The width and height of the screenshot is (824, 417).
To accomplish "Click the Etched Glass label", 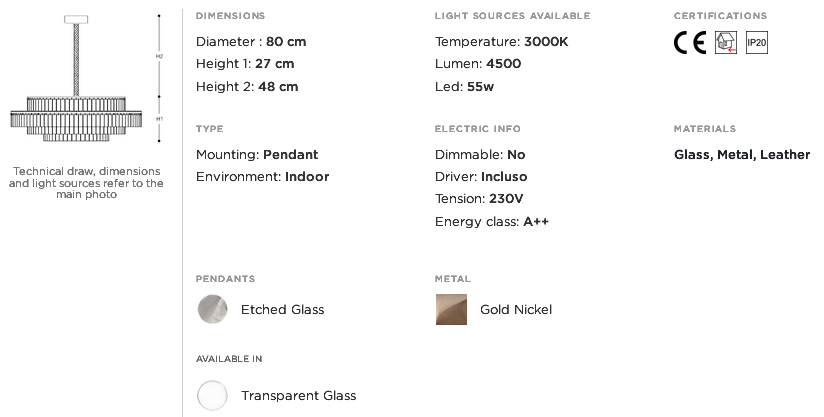I will point(283,309).
